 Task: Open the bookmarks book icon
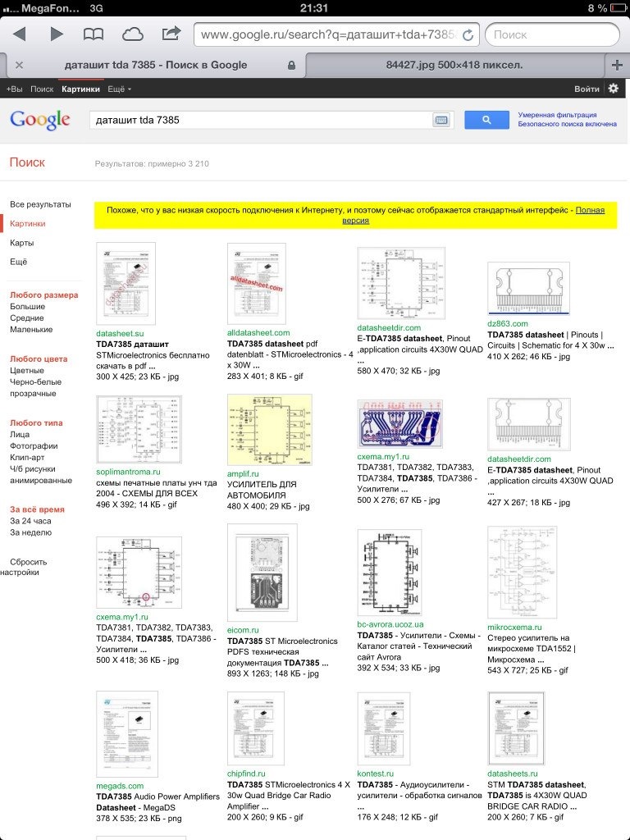[x=94, y=34]
